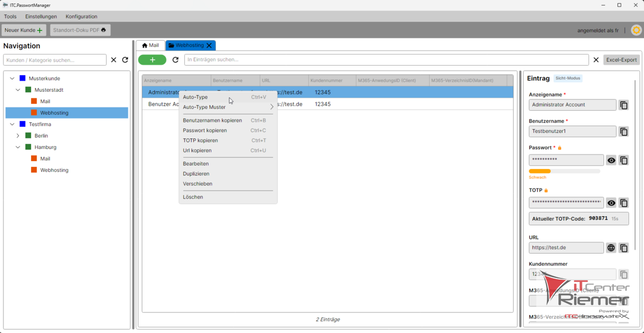Copy the Passwort to clipboard

click(x=623, y=160)
